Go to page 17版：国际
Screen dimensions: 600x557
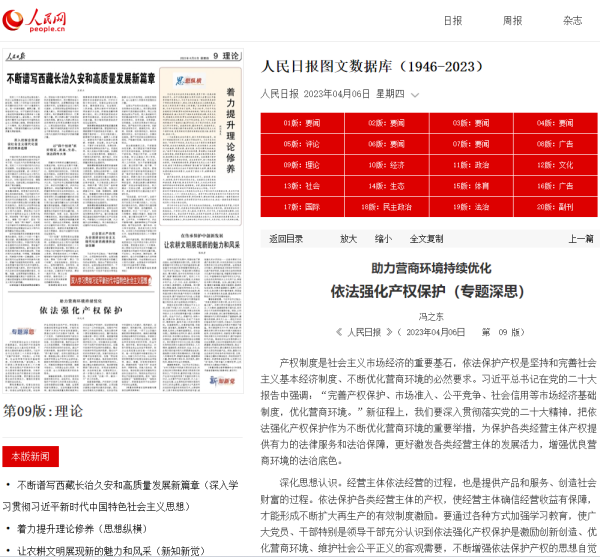[x=302, y=207]
